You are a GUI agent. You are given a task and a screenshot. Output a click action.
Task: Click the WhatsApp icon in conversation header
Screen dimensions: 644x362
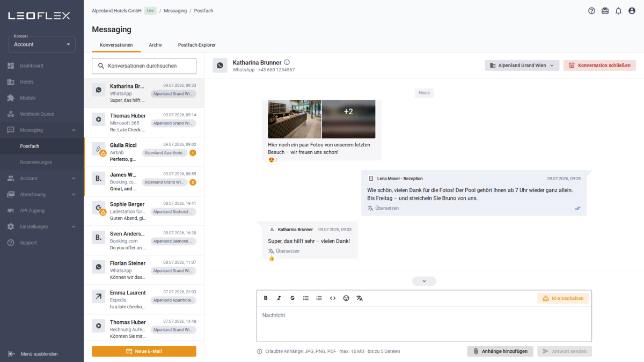[x=219, y=65]
